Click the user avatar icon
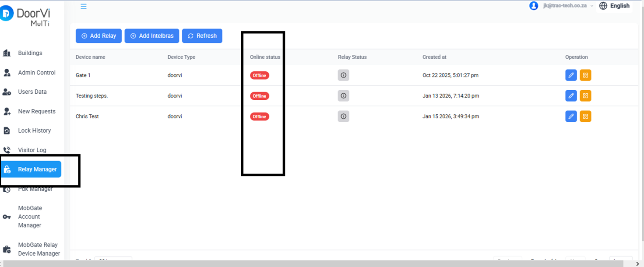Viewport: 644px width, 267px height. (533, 6)
